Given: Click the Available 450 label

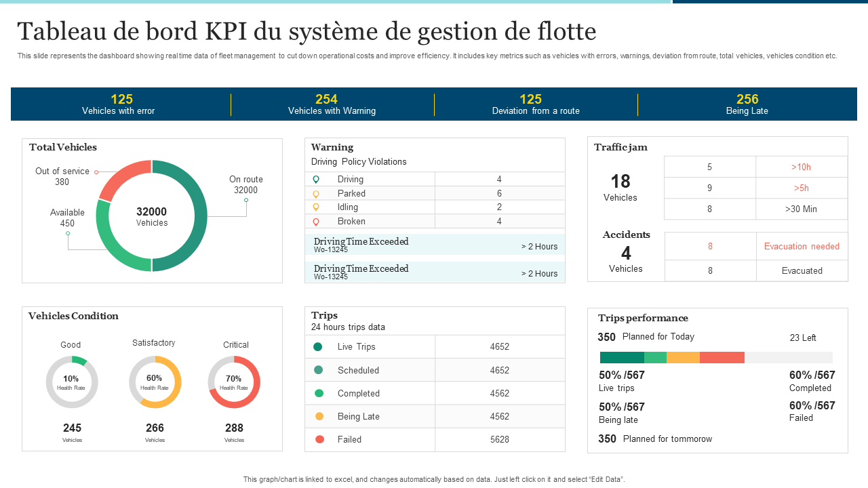Looking at the screenshot, I should point(67,218).
